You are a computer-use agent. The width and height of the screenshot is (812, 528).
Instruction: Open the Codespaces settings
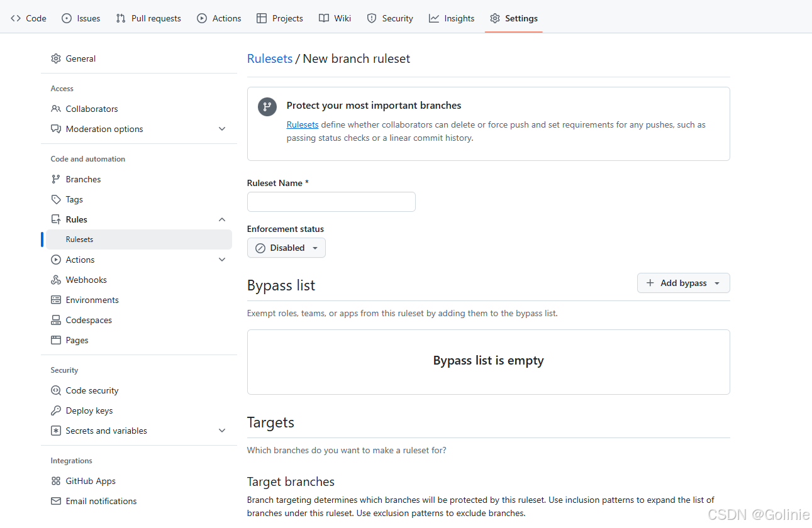(139, 320)
